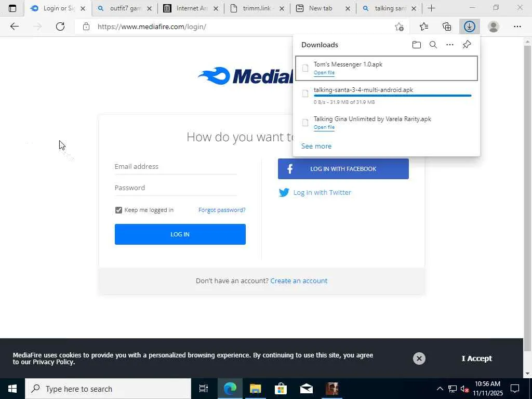Open the Windows notification center
Viewport: 532px width, 399px height.
tap(515, 389)
